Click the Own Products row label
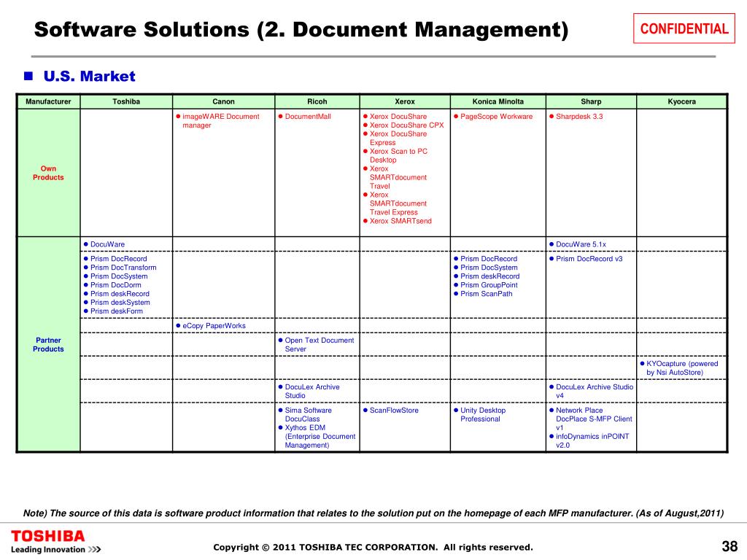Viewport: 747px width, 560px height. click(48, 173)
